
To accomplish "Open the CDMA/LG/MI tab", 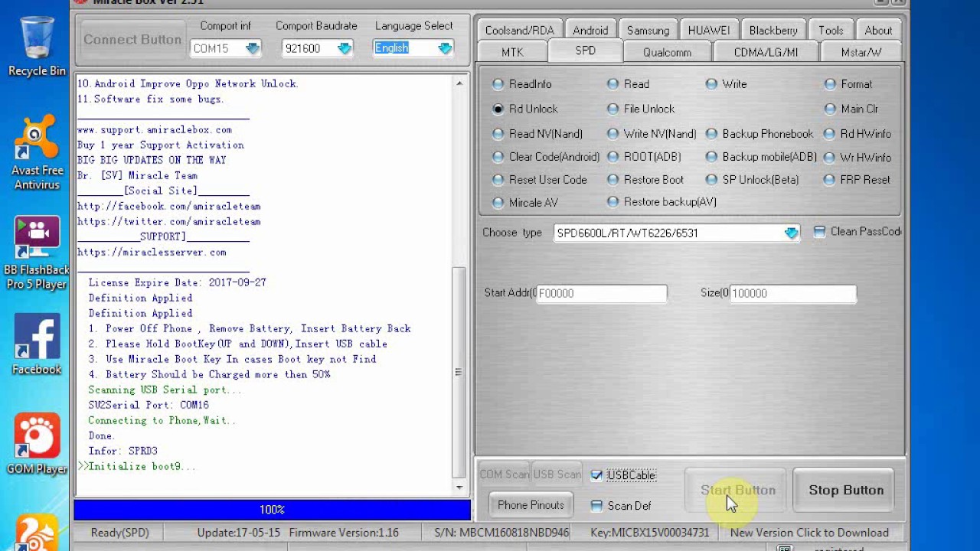I will [766, 52].
